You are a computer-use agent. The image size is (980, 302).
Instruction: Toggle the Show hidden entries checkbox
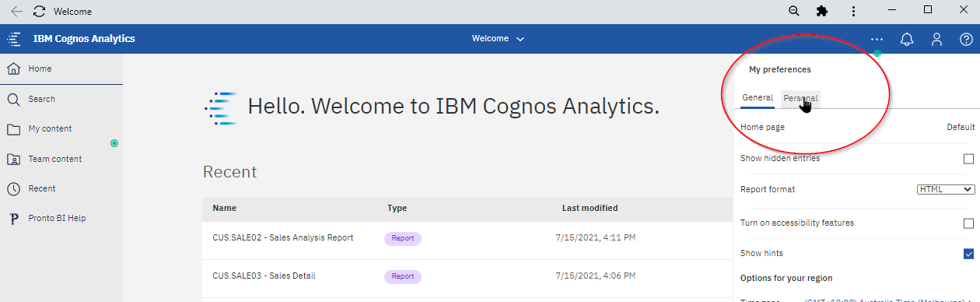(968, 159)
